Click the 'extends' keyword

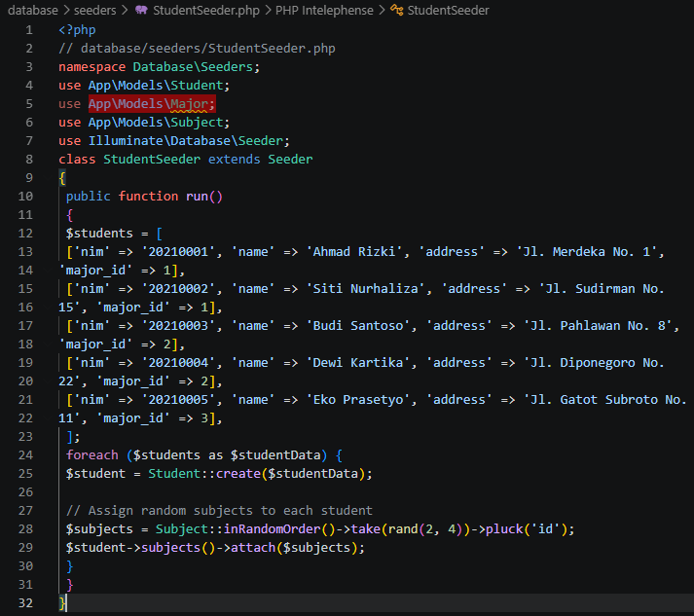coord(235,160)
